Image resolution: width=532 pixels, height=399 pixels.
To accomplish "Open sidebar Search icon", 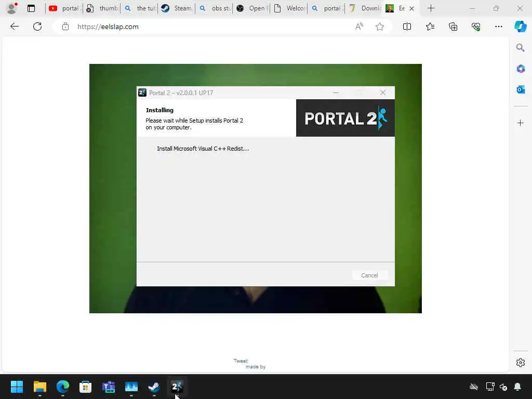I will pos(520,47).
